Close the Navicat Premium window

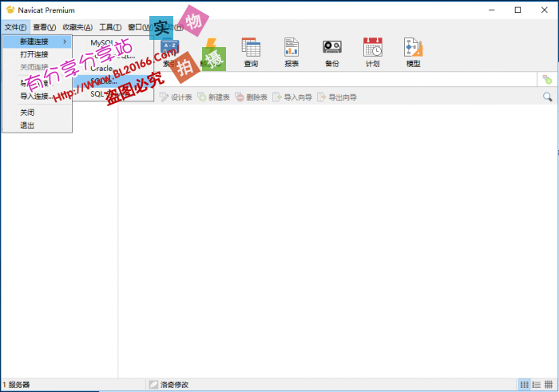point(545,10)
